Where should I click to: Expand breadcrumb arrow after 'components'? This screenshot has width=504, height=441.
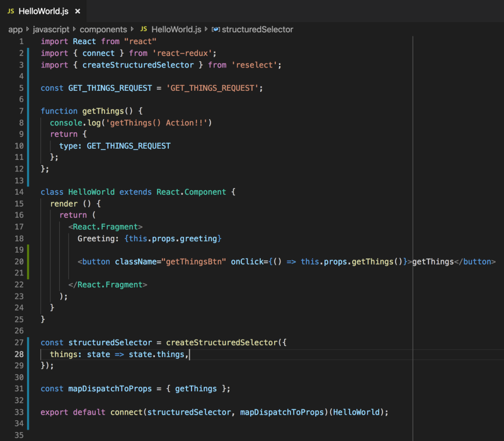tap(132, 29)
